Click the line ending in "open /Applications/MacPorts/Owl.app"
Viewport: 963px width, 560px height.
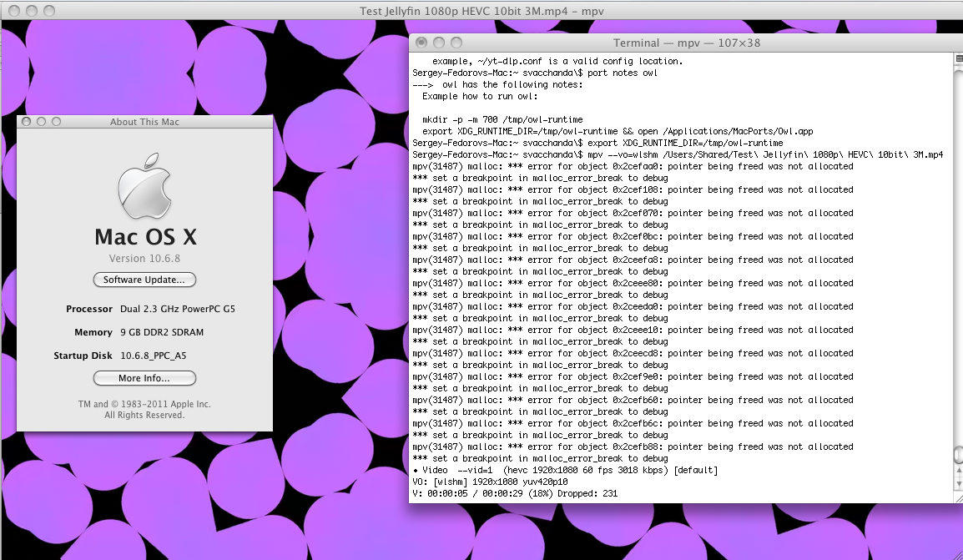click(x=618, y=131)
